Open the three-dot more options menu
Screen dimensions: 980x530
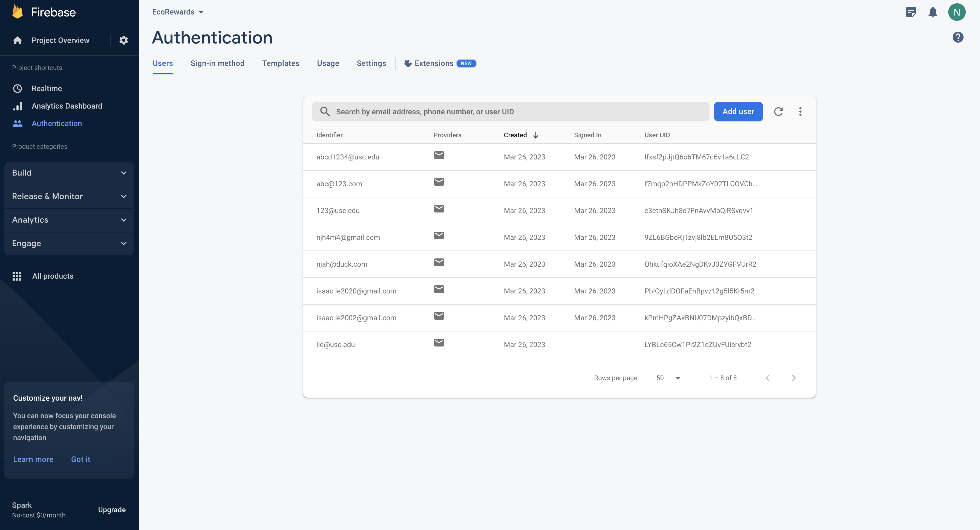click(800, 111)
